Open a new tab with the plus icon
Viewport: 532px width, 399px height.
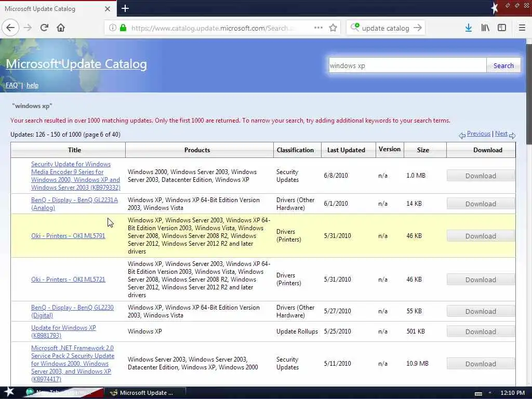[125, 8]
